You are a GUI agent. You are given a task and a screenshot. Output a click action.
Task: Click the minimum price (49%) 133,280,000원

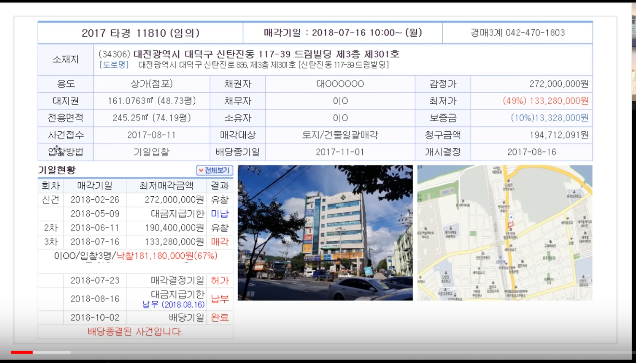click(x=545, y=101)
